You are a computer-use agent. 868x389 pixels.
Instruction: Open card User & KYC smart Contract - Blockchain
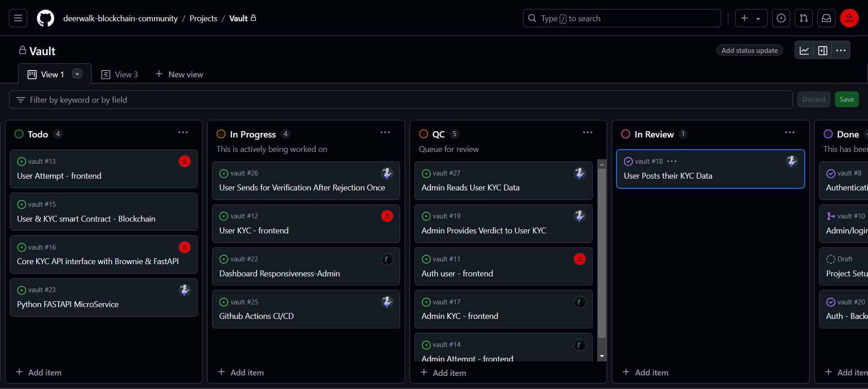(x=86, y=219)
